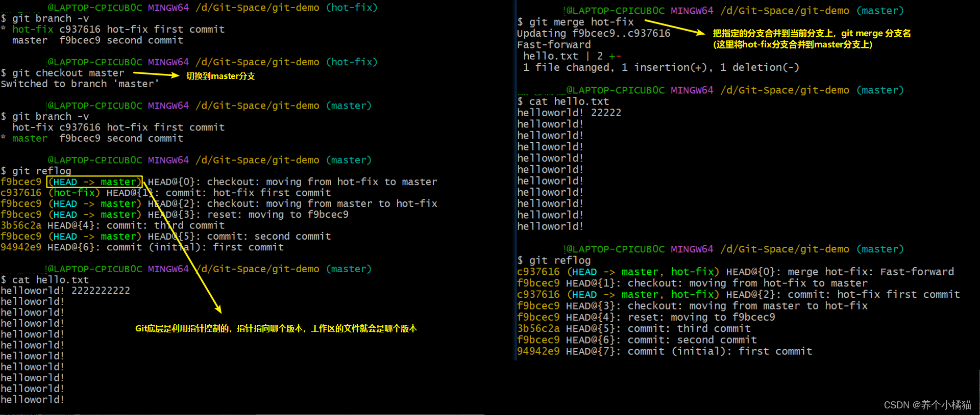
Task: Select the line "Switched to branch 'master'"
Action: click(80, 84)
